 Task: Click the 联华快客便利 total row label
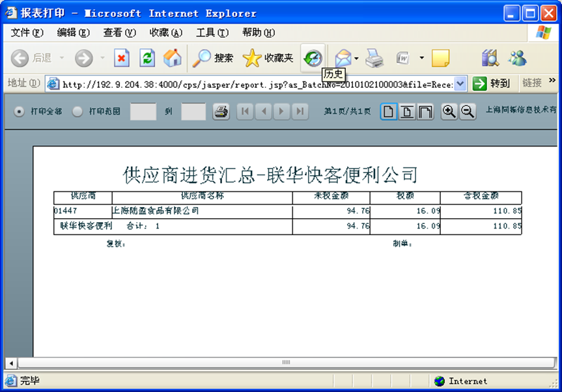[x=86, y=226]
